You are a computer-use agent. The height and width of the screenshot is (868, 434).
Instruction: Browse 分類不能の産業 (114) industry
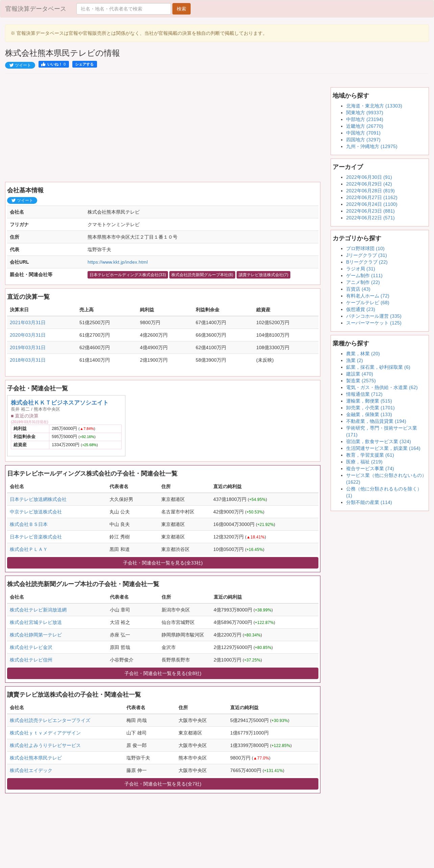click(369, 502)
